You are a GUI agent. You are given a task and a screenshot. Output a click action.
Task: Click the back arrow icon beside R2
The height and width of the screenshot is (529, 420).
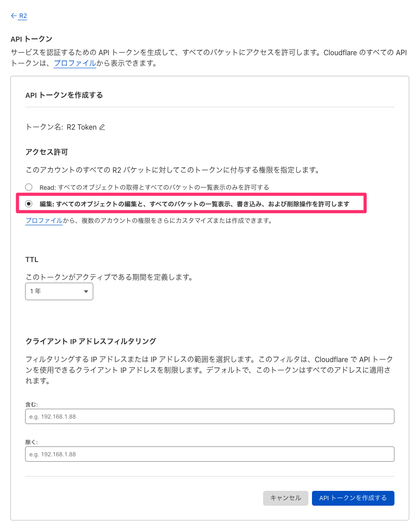(13, 16)
